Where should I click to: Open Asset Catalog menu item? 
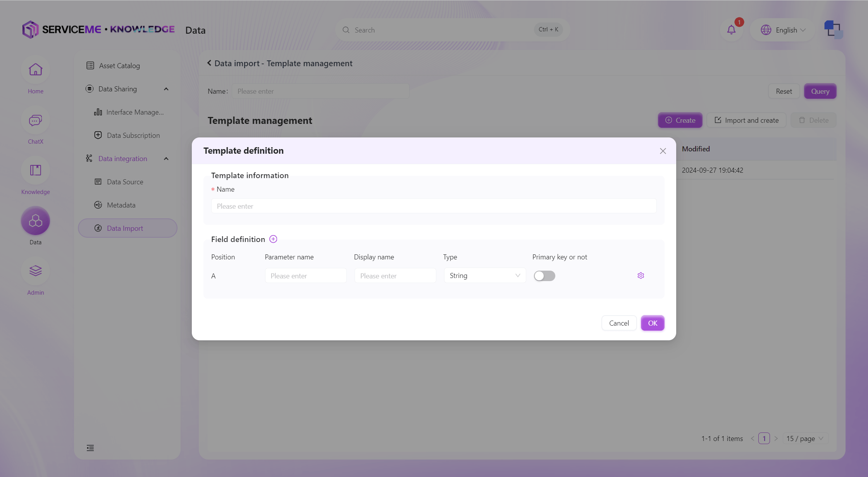click(119, 66)
